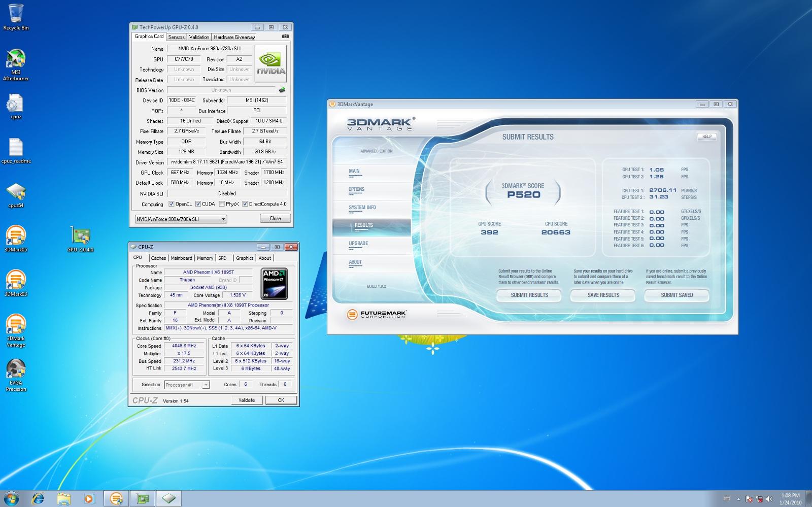Viewport: 812px width, 507px height.
Task: Select the 3DMark03 desktop shortcut
Action: point(16,283)
